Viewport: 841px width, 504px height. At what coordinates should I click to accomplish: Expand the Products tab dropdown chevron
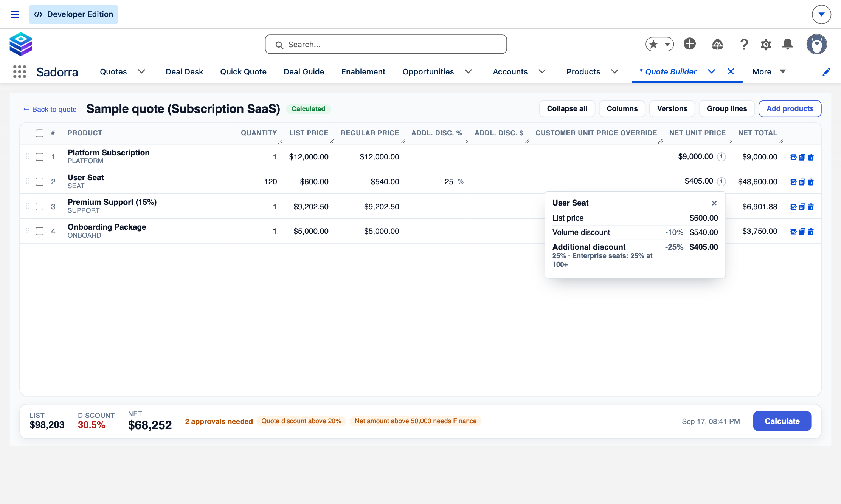614,71
